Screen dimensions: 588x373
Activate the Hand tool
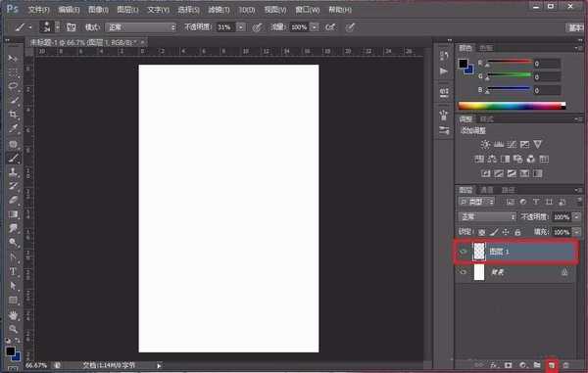[13, 315]
